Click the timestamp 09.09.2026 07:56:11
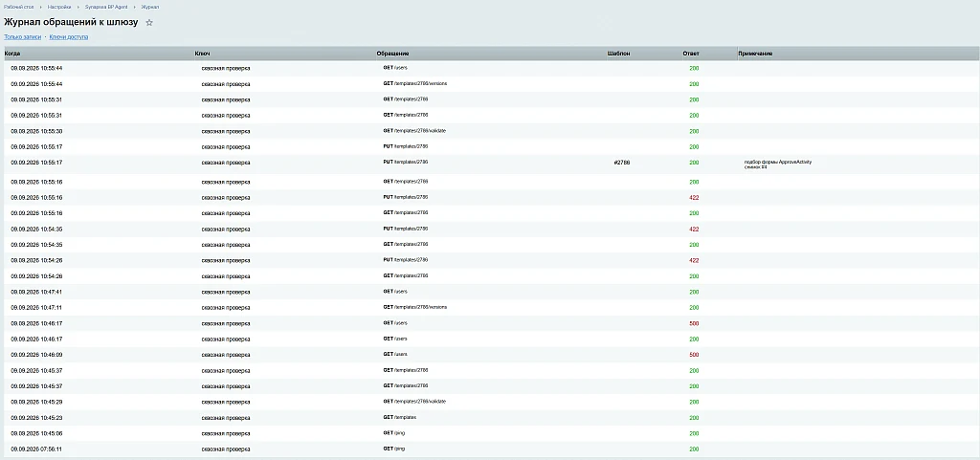Screen dimensions: 980x460 36,449
